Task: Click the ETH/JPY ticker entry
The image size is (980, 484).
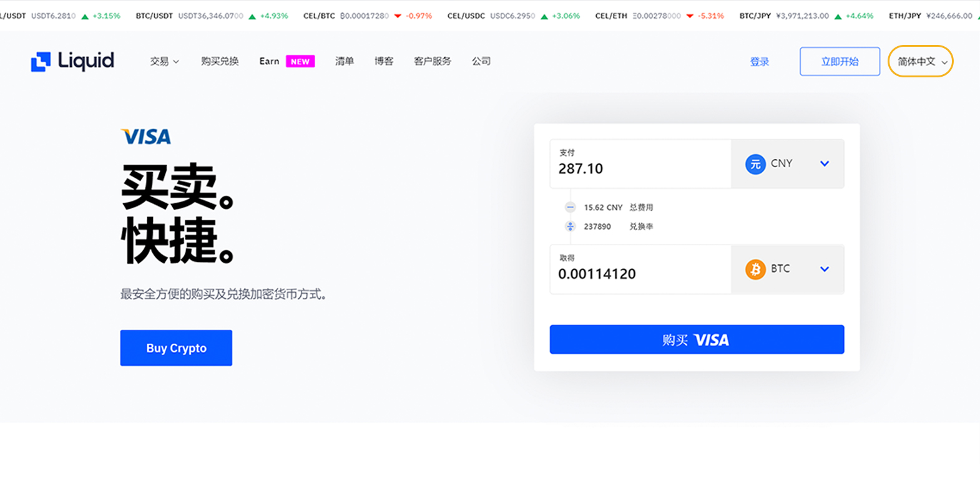Action: 934,16
